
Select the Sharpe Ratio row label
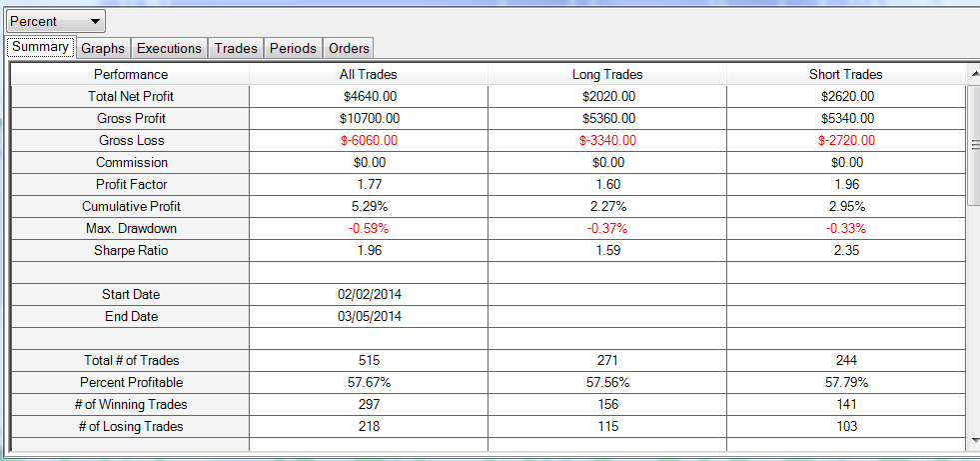coord(131,251)
